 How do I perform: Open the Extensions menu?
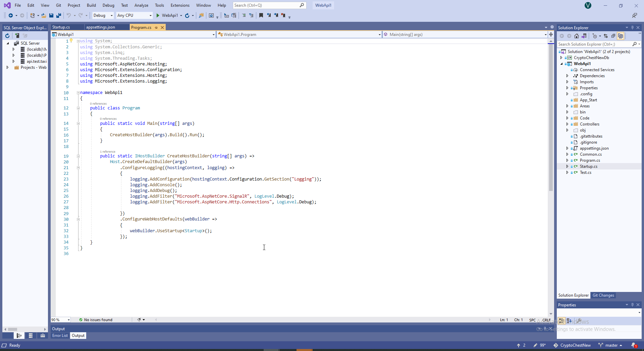[x=180, y=5]
